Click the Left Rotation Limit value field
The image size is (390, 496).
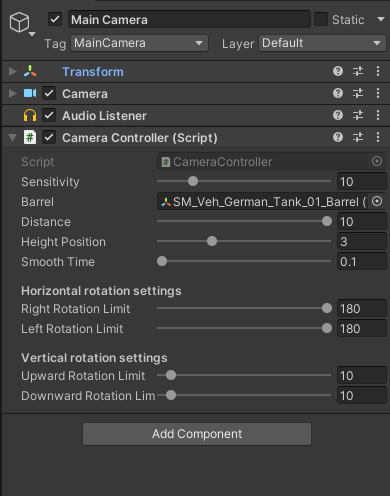pyautogui.click(x=362, y=329)
